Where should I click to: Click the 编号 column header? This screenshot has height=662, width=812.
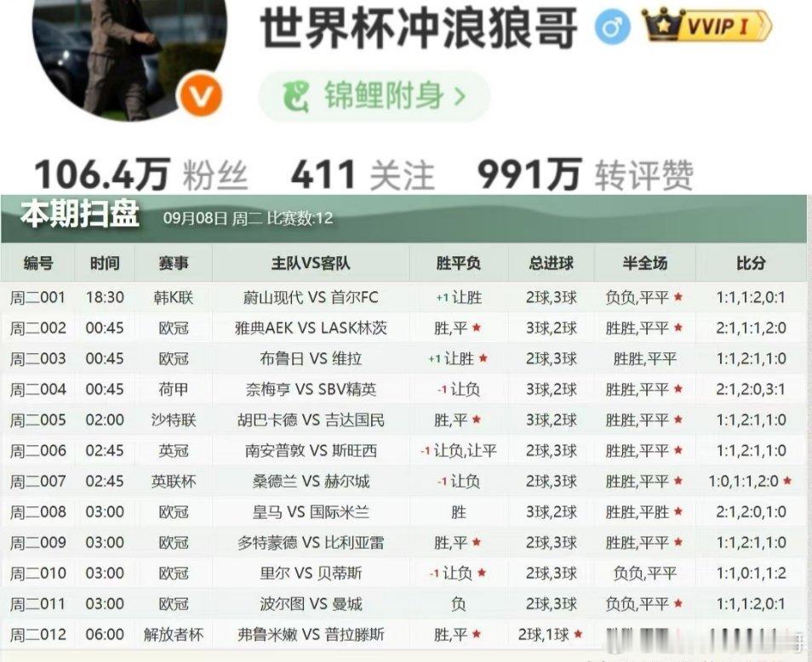[x=38, y=264]
